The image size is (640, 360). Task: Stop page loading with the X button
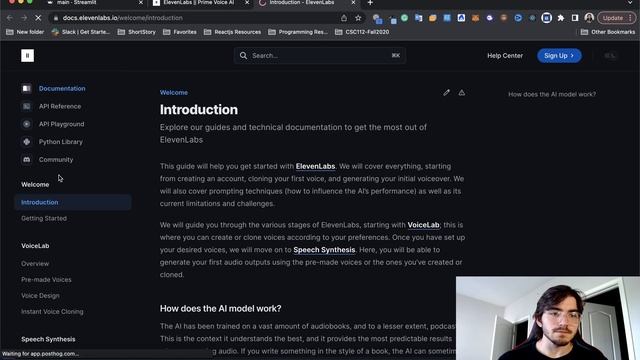(38, 18)
